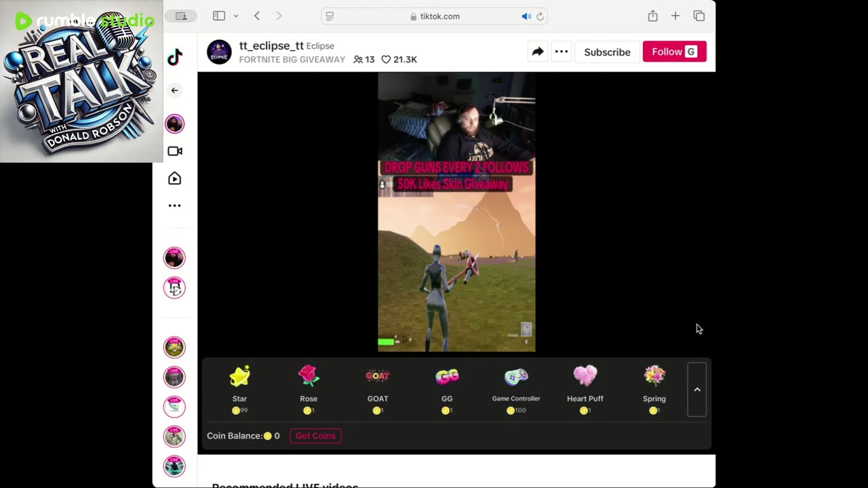
Task: Click the Coin Balance text
Action: pos(243,436)
